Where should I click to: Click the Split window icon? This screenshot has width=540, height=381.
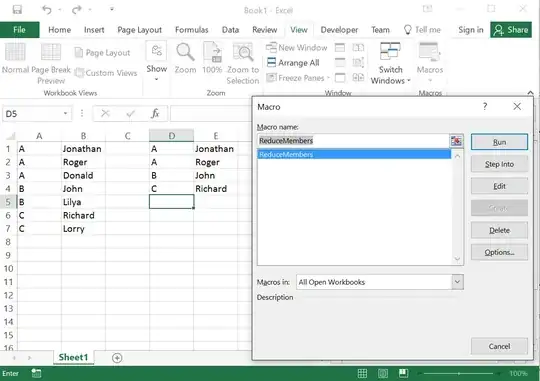coord(340,48)
